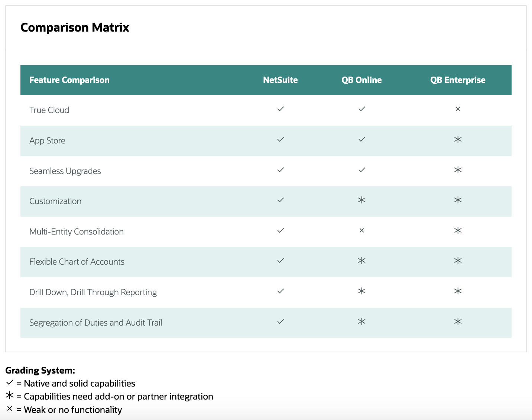Click QB Enterprise asterisk in Multi-Entity Consolidation row

458,230
